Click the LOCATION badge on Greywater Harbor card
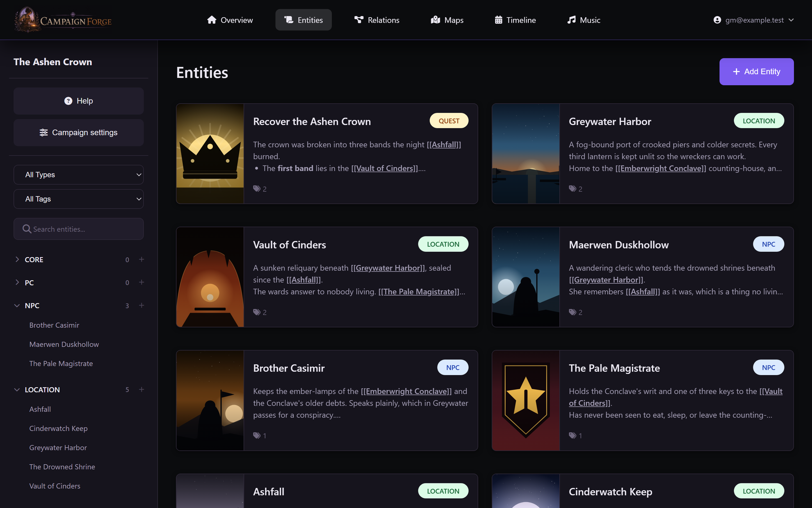Viewport: 812px width, 508px height. click(759, 121)
